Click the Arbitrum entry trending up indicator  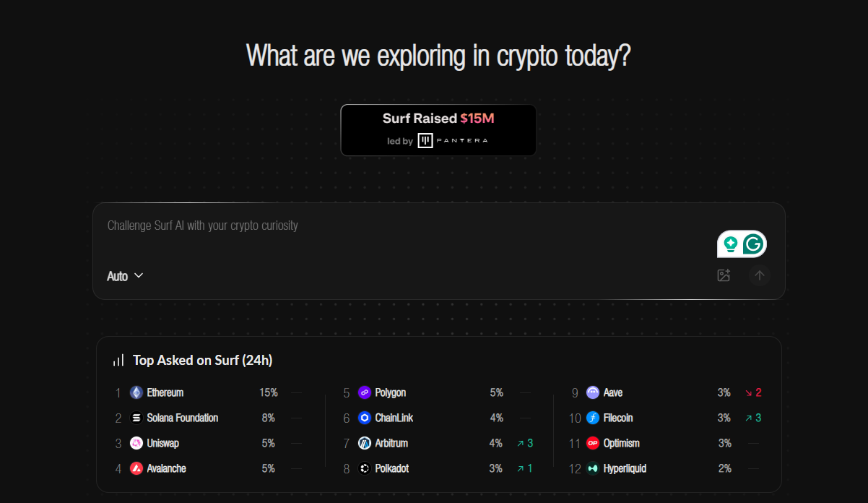pyautogui.click(x=525, y=443)
